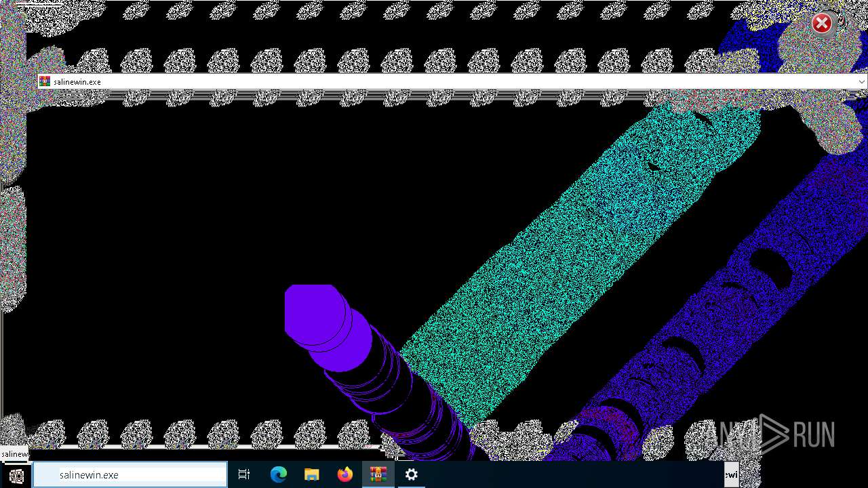Screen dimensions: 868x488
Task: Switch to the WinRAR taskbar window
Action: (x=378, y=475)
